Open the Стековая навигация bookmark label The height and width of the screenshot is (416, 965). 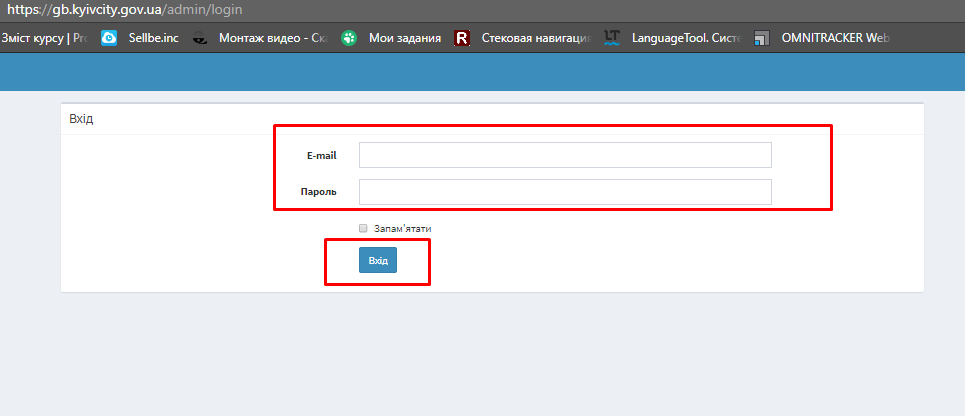click(536, 39)
